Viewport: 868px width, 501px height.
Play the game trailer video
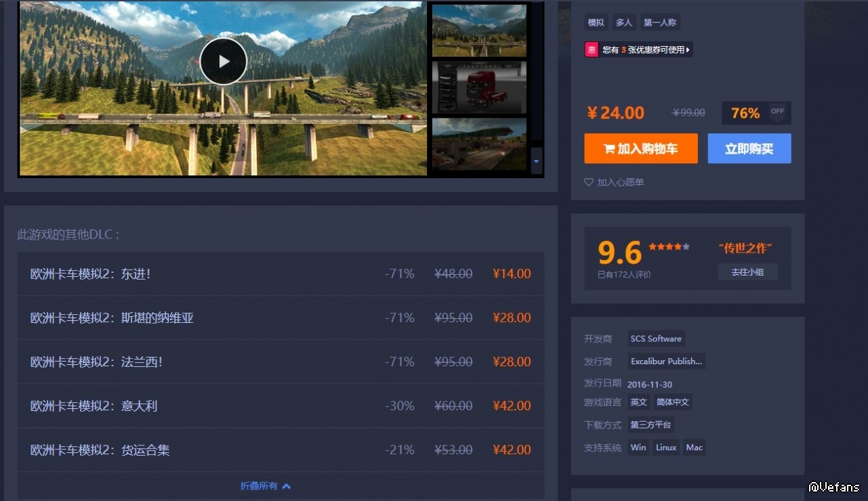click(224, 62)
